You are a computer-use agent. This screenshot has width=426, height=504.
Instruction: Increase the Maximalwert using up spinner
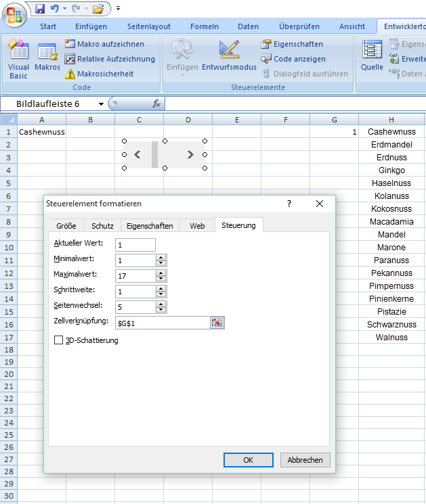pyautogui.click(x=161, y=273)
